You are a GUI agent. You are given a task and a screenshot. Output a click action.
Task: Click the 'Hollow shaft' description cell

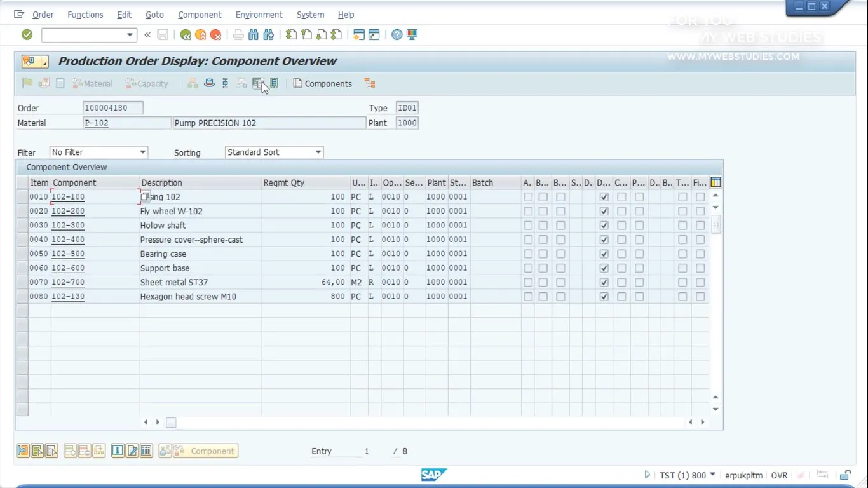[x=201, y=226]
